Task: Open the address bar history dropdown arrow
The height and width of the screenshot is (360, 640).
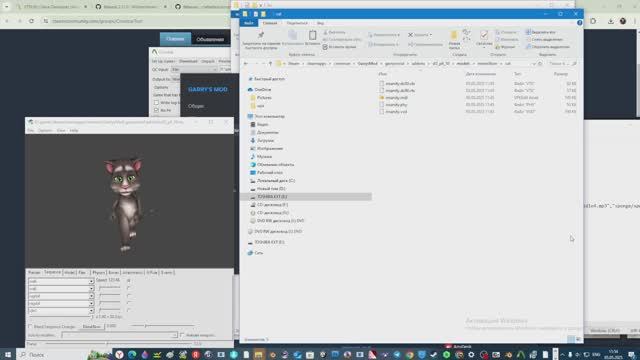Action: [534, 64]
